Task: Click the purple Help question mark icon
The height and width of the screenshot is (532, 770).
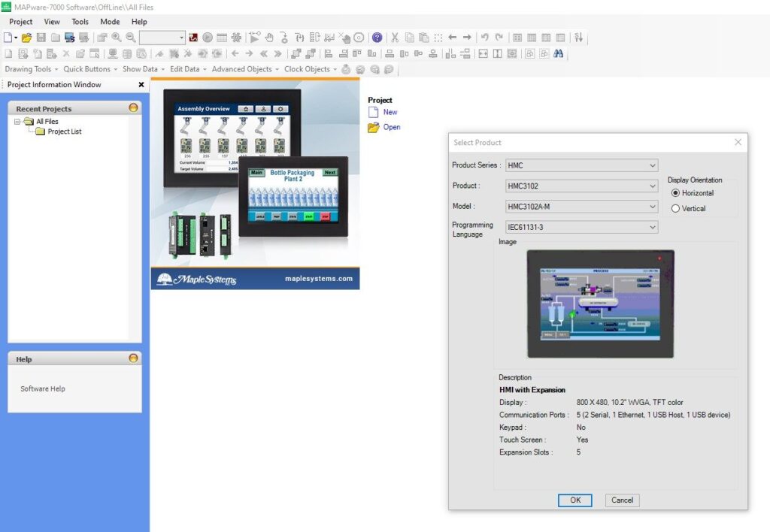Action: (x=377, y=38)
